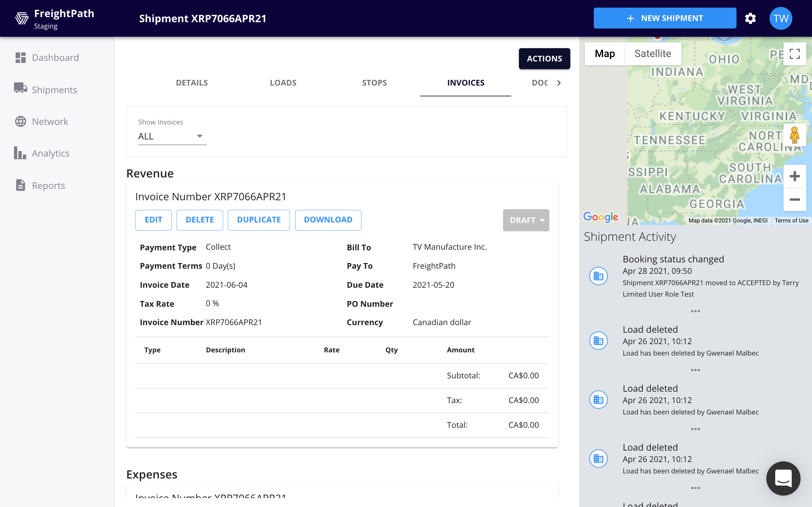
Task: Open application settings with the gear icon
Action: (x=750, y=18)
